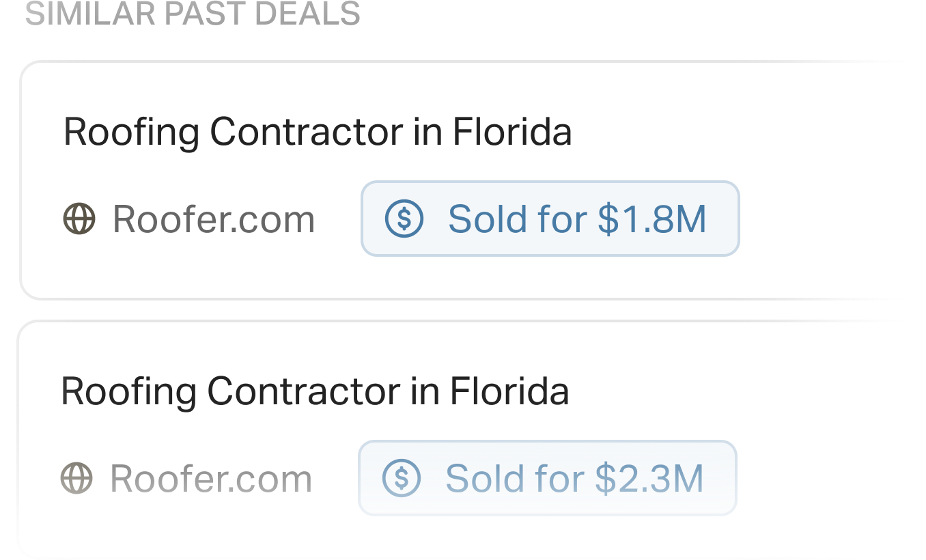Click the dollar icon in the $1.8M badge

pos(404,219)
